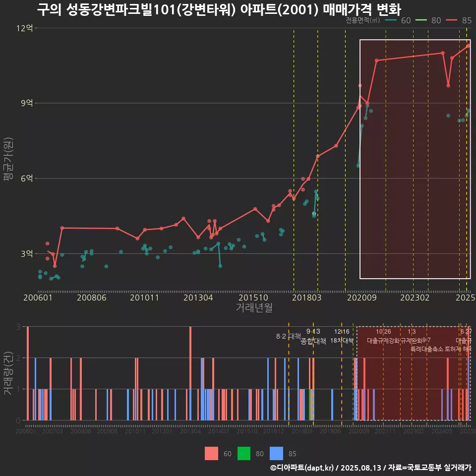Click the 거래량(건) volume axis title
476x476 pixels.
(x=8, y=373)
